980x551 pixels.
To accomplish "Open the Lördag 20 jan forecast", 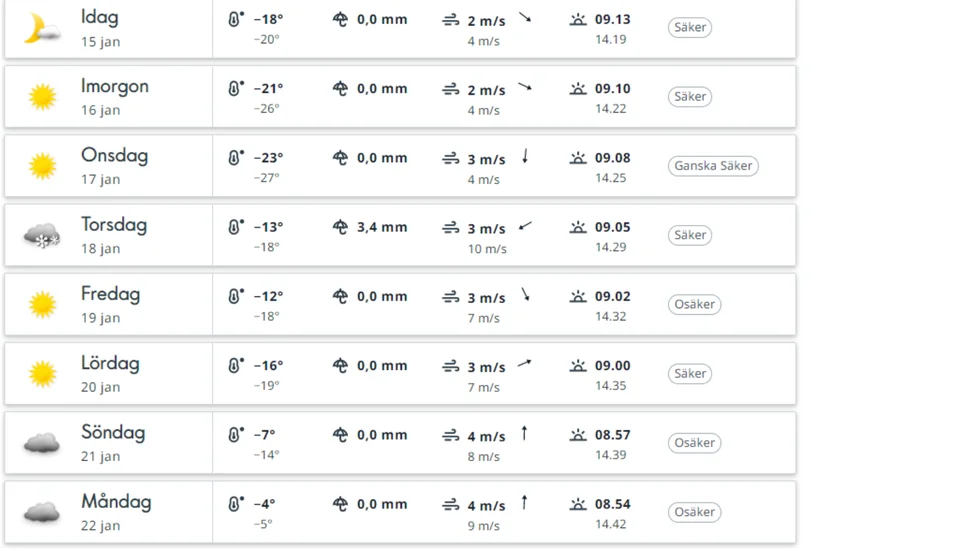I will [x=400, y=374].
